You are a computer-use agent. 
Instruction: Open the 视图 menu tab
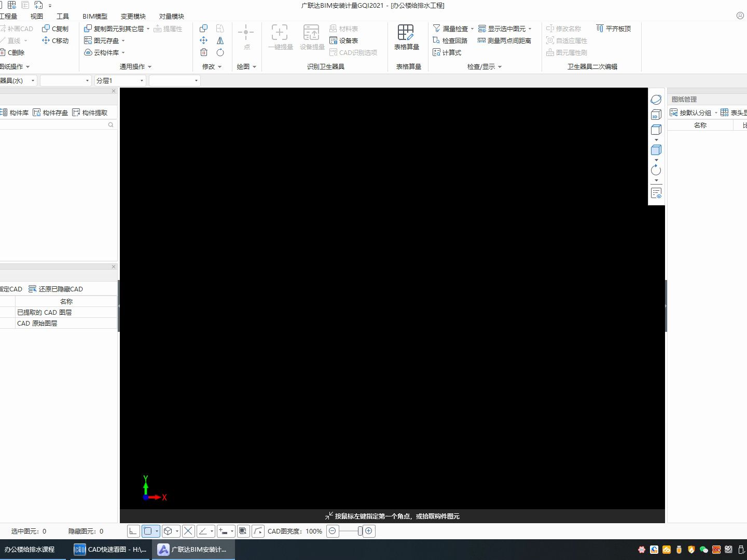click(x=37, y=16)
